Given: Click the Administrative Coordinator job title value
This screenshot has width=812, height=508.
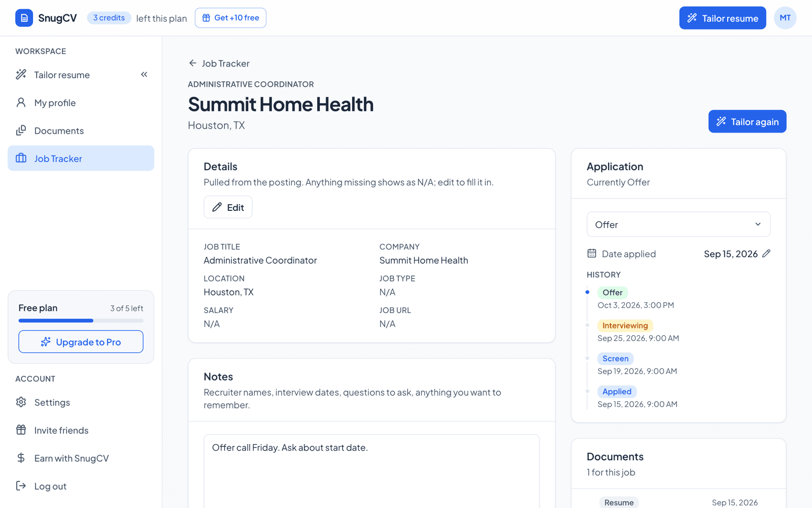Looking at the screenshot, I should point(260,260).
